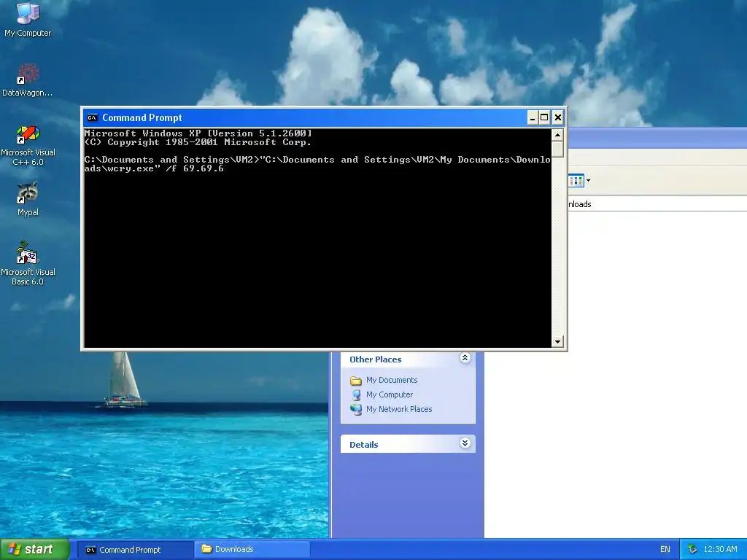
Task: Close the Command Prompt window
Action: coord(558,117)
